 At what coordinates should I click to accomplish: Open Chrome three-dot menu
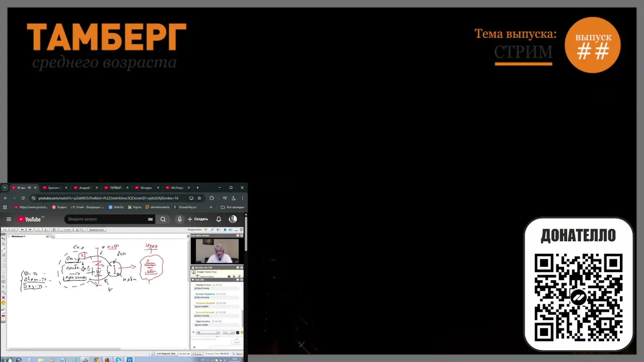pos(243,198)
